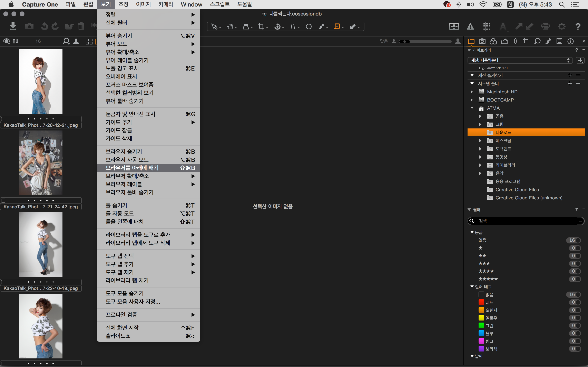Open the Metadata info tool tab
The image size is (588, 367).
coord(570,41)
